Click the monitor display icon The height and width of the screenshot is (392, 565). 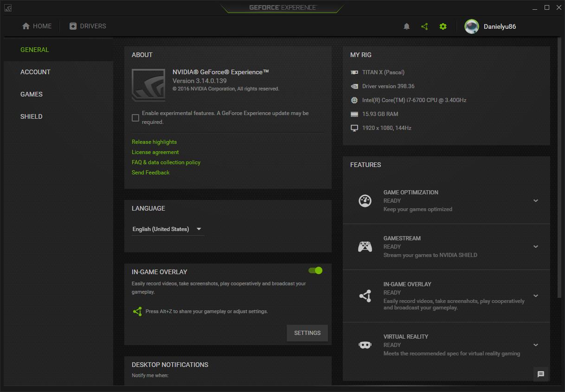[354, 128]
